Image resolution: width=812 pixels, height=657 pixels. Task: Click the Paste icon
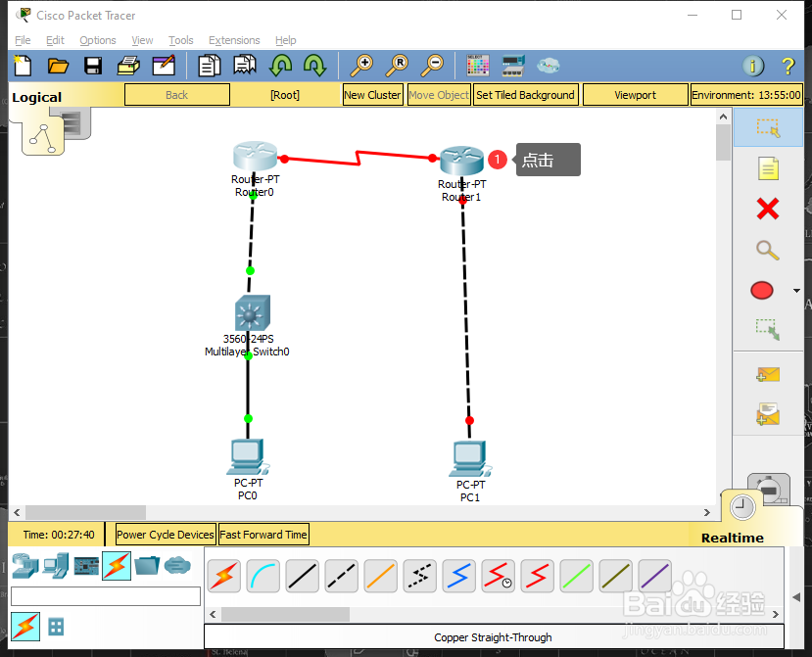coord(245,66)
